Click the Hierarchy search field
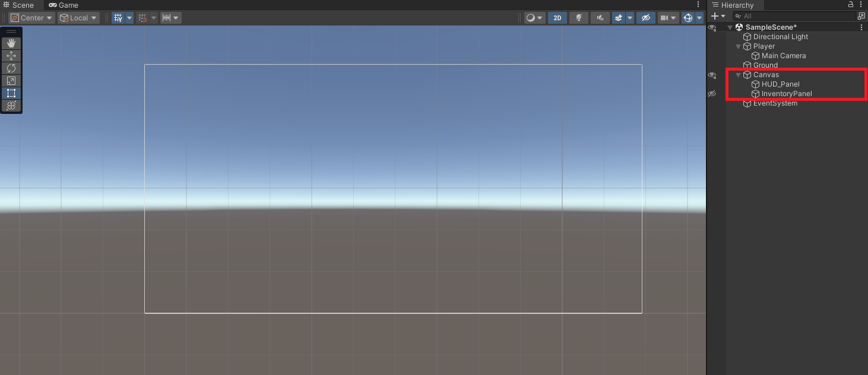 [x=793, y=16]
